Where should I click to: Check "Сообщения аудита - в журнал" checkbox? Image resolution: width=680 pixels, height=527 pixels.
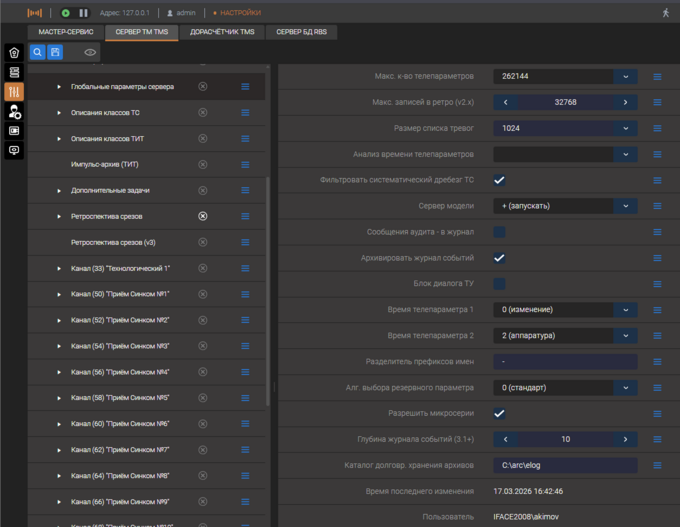coord(499,232)
